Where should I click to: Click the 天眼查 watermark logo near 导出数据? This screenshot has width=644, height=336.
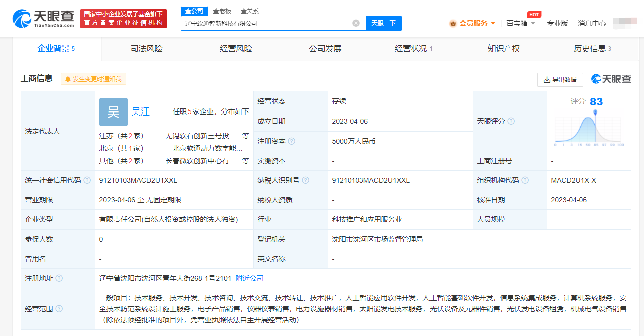tap(611, 79)
